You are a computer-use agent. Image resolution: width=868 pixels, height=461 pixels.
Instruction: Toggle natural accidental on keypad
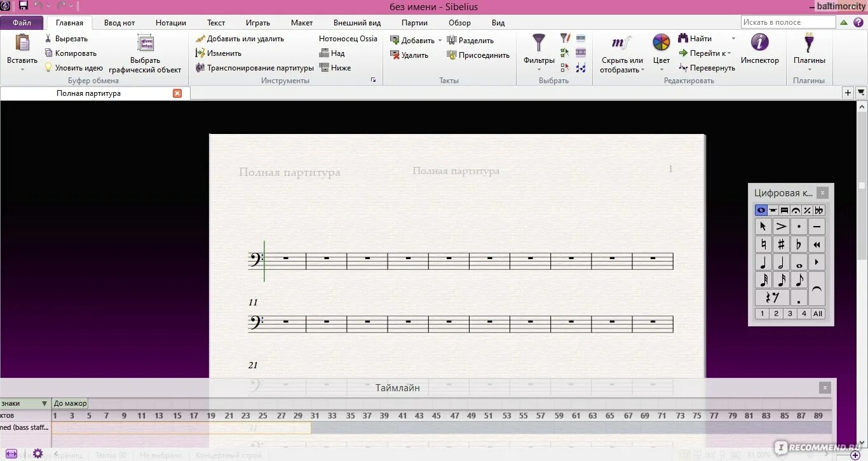coord(763,244)
